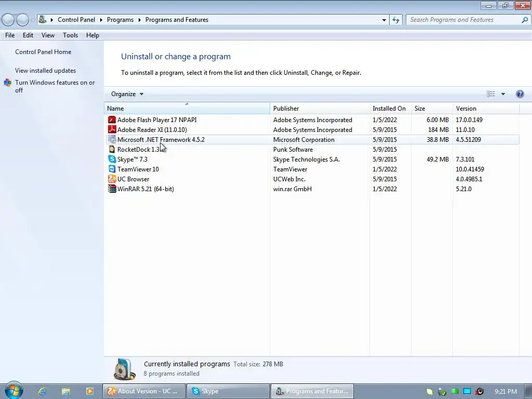The width and height of the screenshot is (532, 399).
Task: Sort by the Version column header
Action: coord(486,109)
